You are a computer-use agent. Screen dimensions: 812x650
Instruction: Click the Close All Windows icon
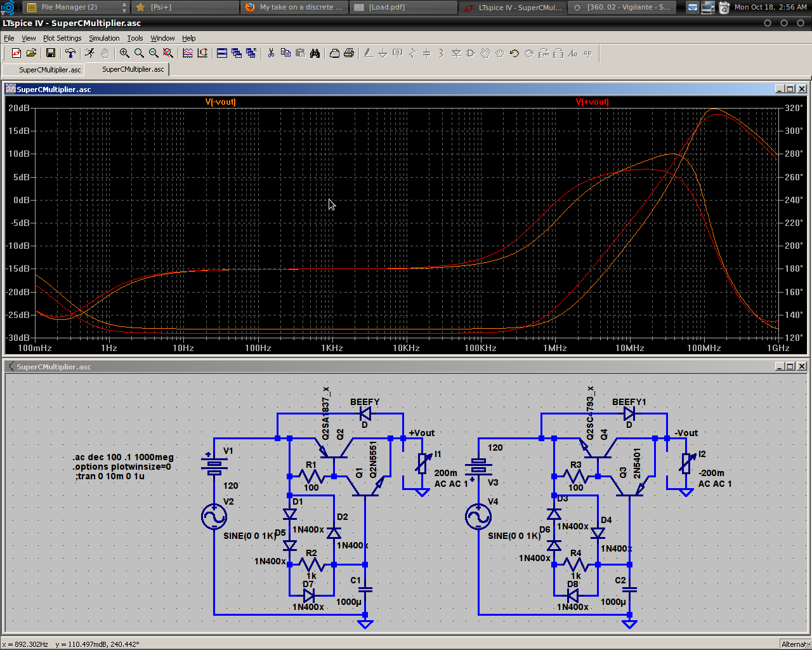(x=251, y=53)
